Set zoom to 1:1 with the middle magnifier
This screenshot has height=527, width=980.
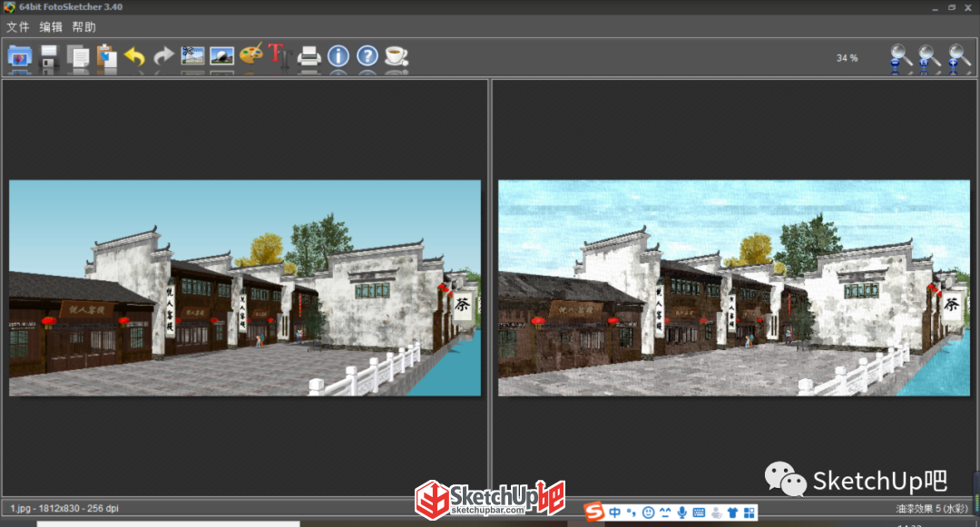pyautogui.click(x=929, y=59)
